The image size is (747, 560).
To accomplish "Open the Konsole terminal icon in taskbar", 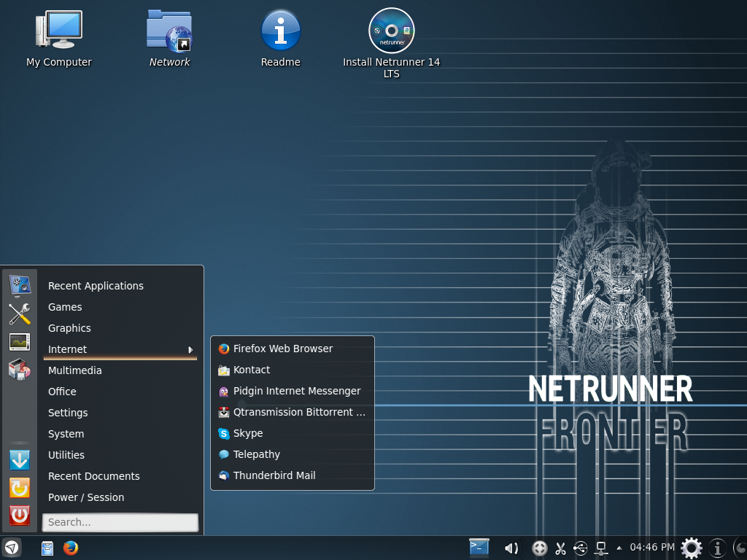I will pyautogui.click(x=479, y=547).
